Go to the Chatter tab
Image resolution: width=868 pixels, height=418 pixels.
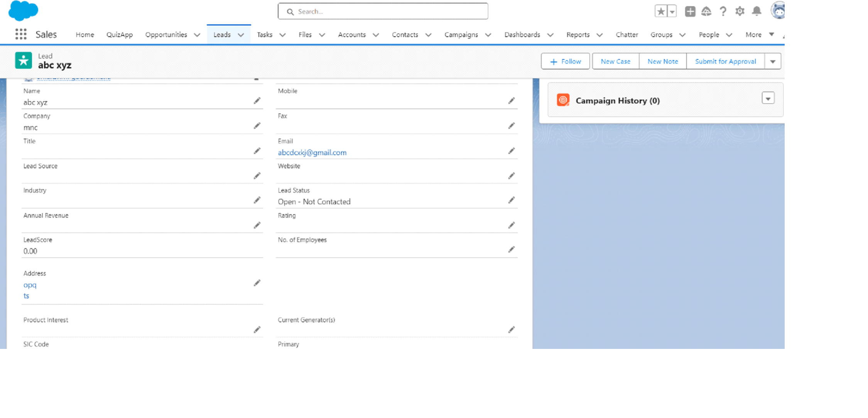(x=627, y=35)
